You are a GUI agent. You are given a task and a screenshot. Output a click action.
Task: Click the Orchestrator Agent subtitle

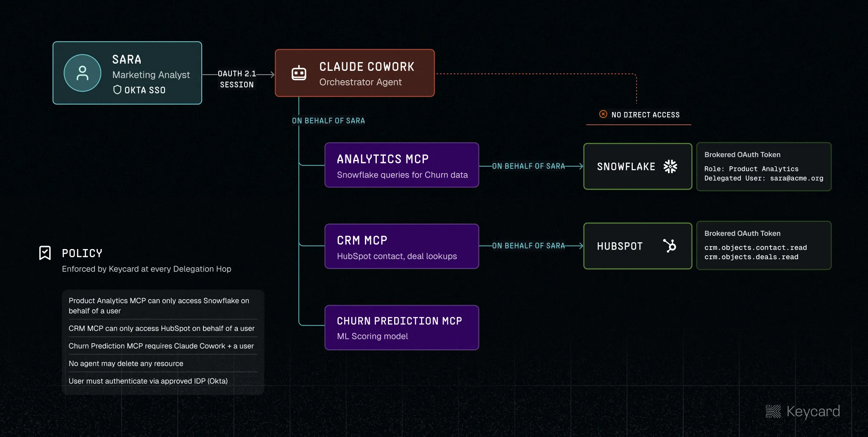pos(360,82)
